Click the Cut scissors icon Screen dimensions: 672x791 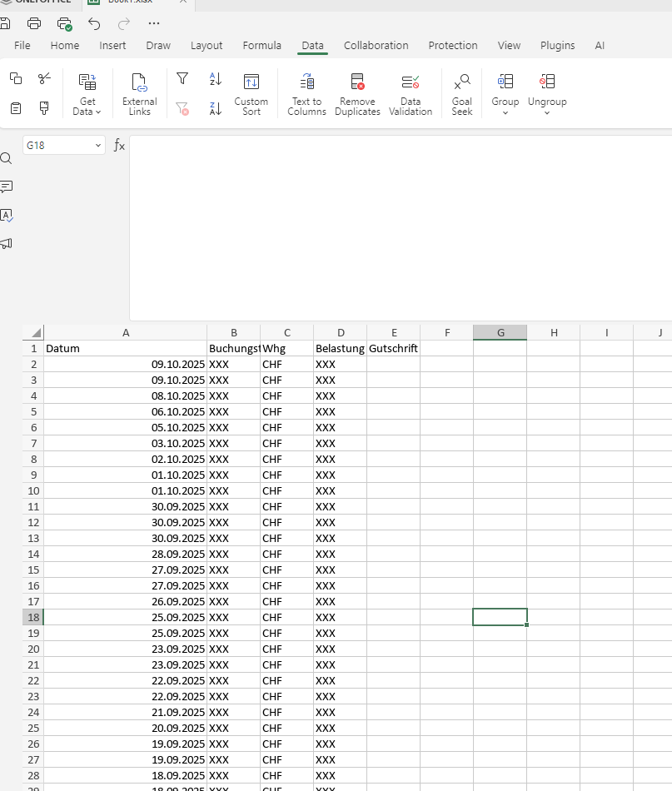pyautogui.click(x=44, y=78)
